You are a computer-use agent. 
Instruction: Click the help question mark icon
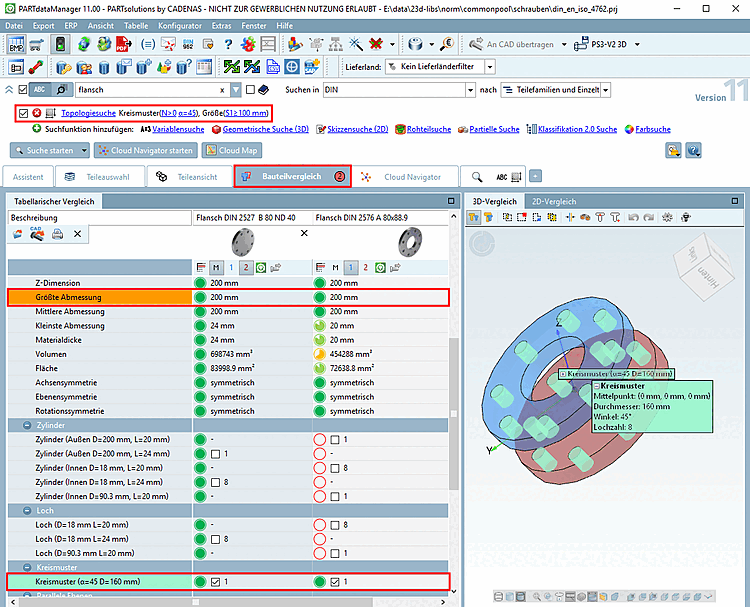[x=229, y=44]
